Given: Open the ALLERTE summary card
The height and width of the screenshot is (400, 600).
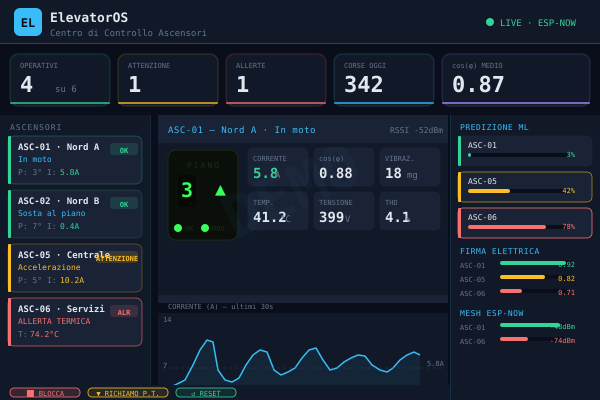Looking at the screenshot, I should [x=276, y=79].
